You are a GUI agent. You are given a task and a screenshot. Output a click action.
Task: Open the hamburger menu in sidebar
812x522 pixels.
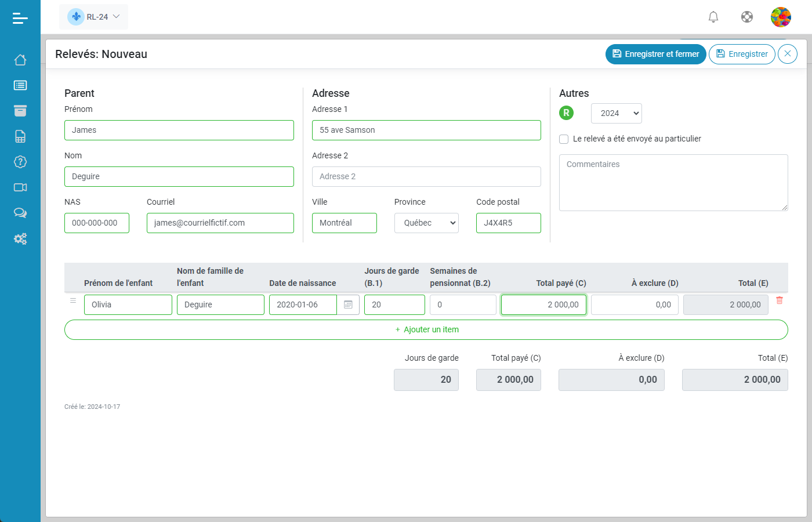click(x=20, y=19)
